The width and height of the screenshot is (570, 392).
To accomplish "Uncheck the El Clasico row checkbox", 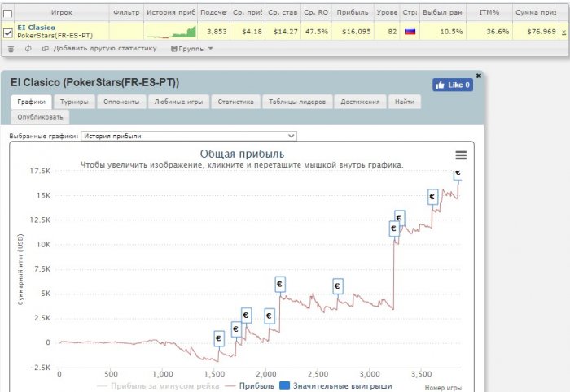I will [x=7, y=33].
